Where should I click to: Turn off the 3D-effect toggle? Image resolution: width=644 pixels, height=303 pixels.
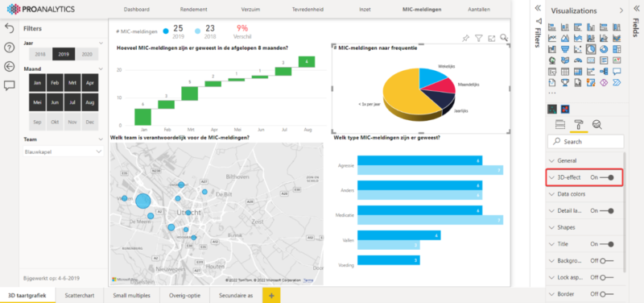point(607,177)
